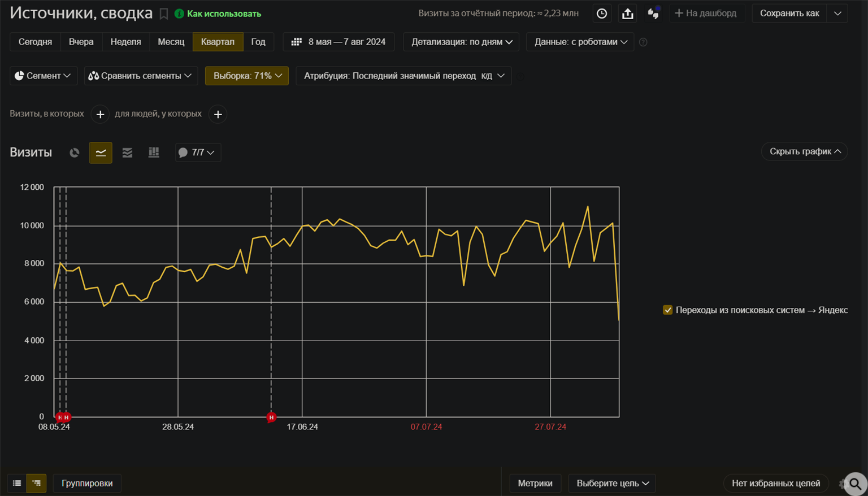Switch to tree list table view

click(37, 483)
